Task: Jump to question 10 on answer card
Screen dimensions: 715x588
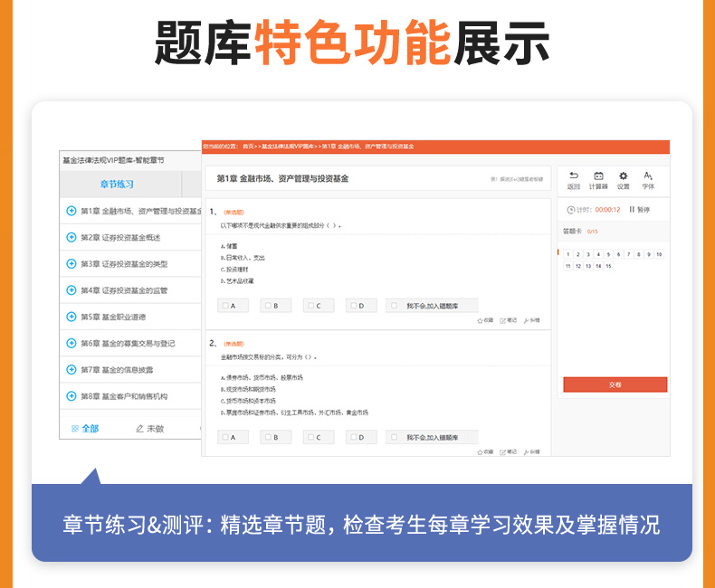Action: pos(659,254)
